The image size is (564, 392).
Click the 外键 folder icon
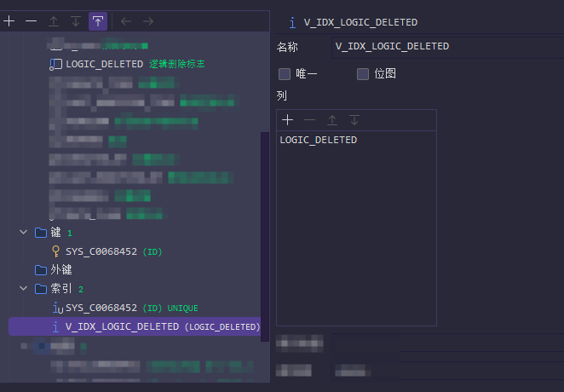41,270
